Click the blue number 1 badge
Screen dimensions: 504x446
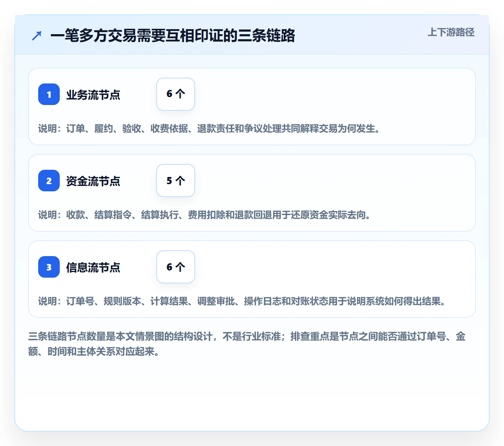click(x=49, y=94)
